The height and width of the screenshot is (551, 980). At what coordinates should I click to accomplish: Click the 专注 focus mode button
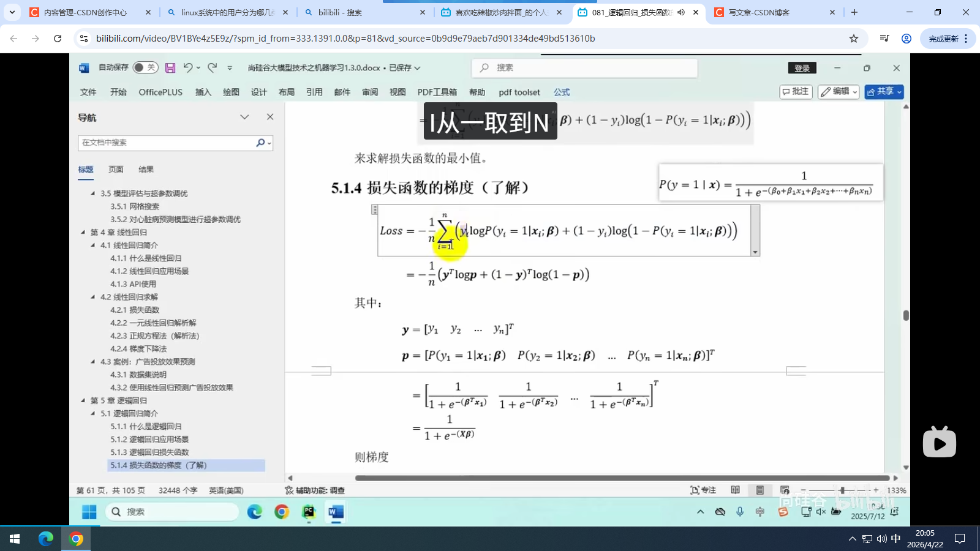[703, 490]
